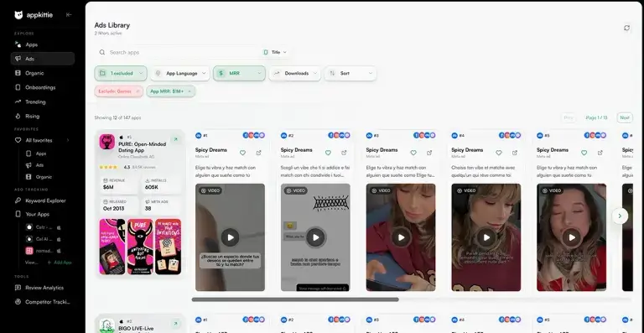Open Rising page

tap(33, 117)
